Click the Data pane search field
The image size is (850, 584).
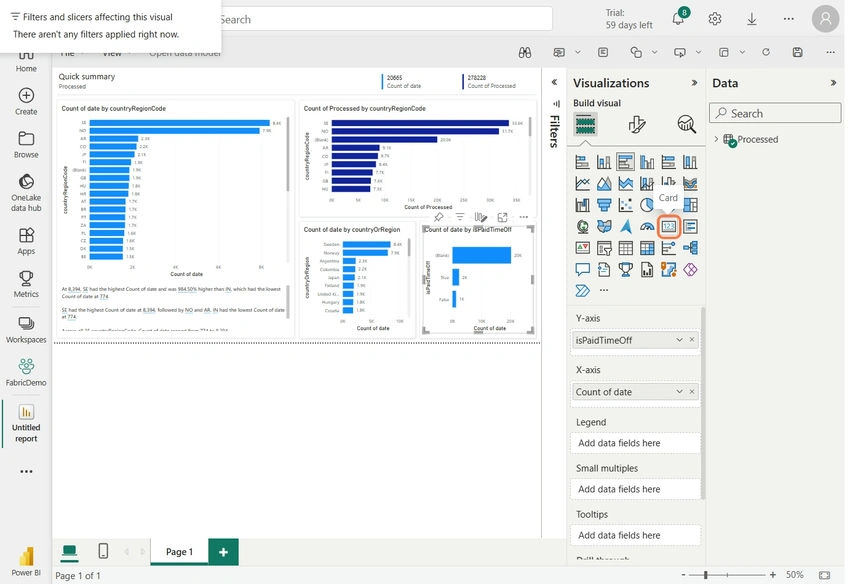point(775,113)
